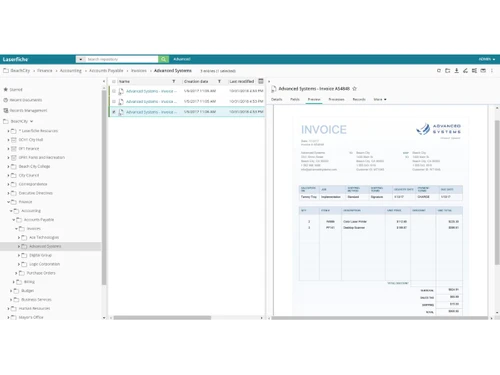The height and width of the screenshot is (375, 500).
Task: Go to Accounts Payable in breadcrumb
Action: click(106, 71)
